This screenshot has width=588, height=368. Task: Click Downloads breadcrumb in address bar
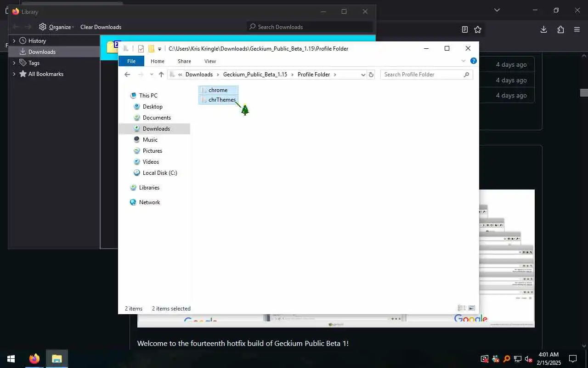click(199, 75)
